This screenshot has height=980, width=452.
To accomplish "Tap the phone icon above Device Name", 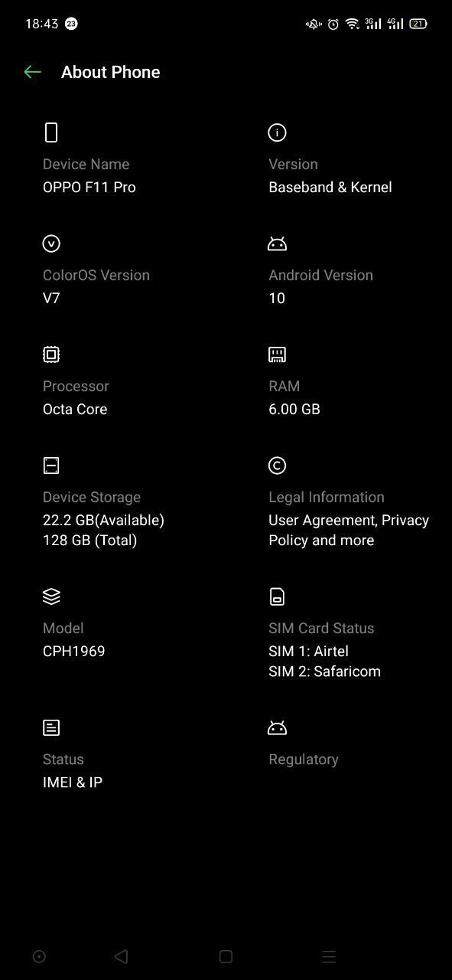I will (51, 132).
